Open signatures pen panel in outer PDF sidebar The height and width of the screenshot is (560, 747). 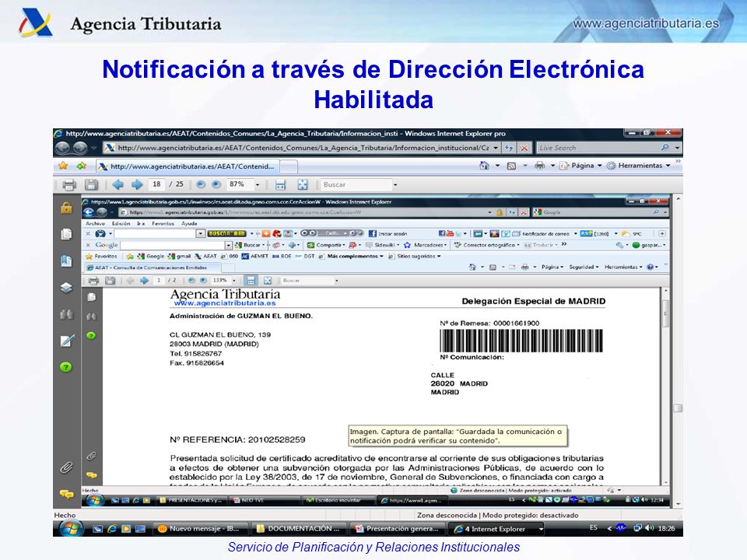67,341
